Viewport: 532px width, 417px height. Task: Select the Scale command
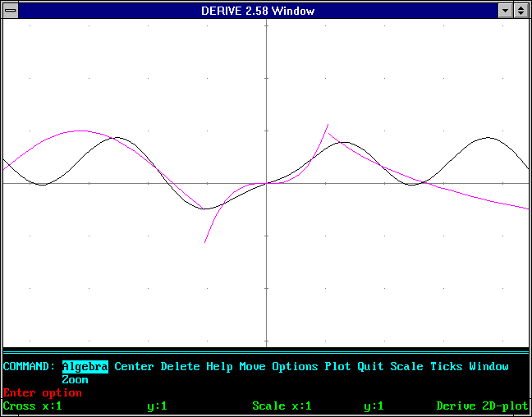tap(406, 367)
